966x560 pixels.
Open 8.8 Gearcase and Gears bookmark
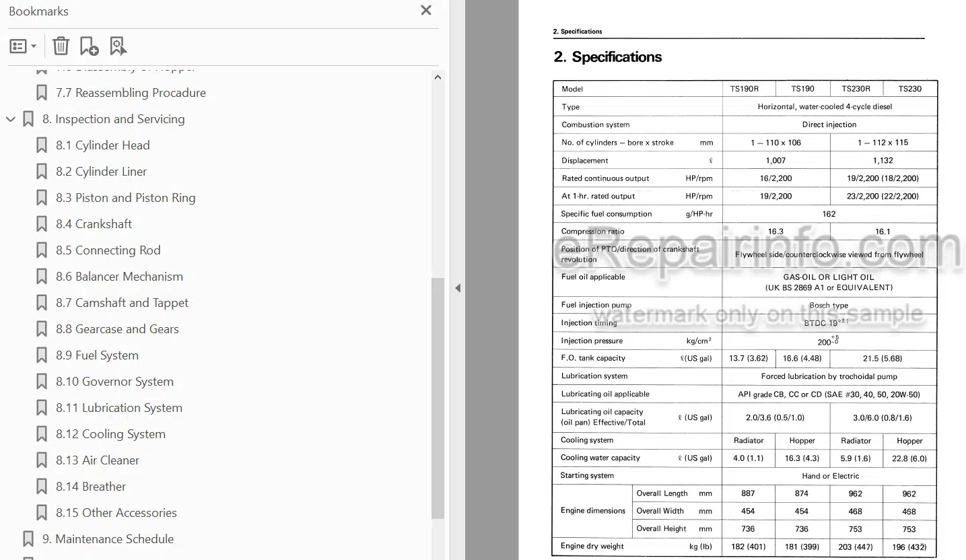pyautogui.click(x=117, y=329)
